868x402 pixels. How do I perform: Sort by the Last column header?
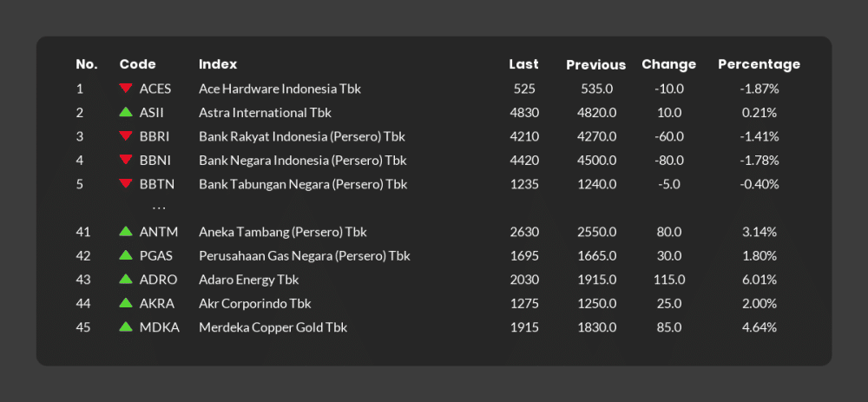[523, 64]
